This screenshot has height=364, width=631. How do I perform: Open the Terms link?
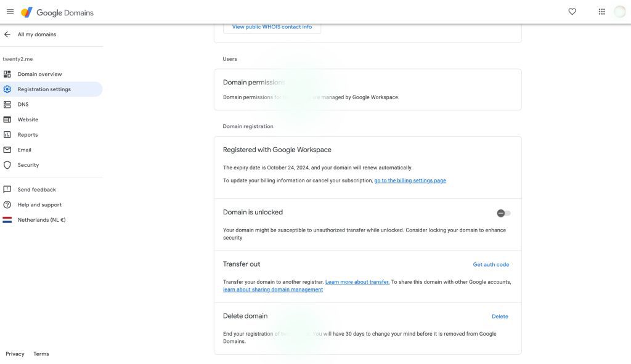(41, 354)
